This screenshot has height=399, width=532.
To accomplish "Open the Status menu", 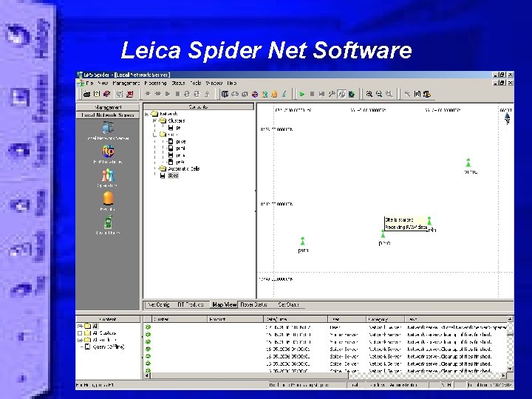I will tap(178, 83).
